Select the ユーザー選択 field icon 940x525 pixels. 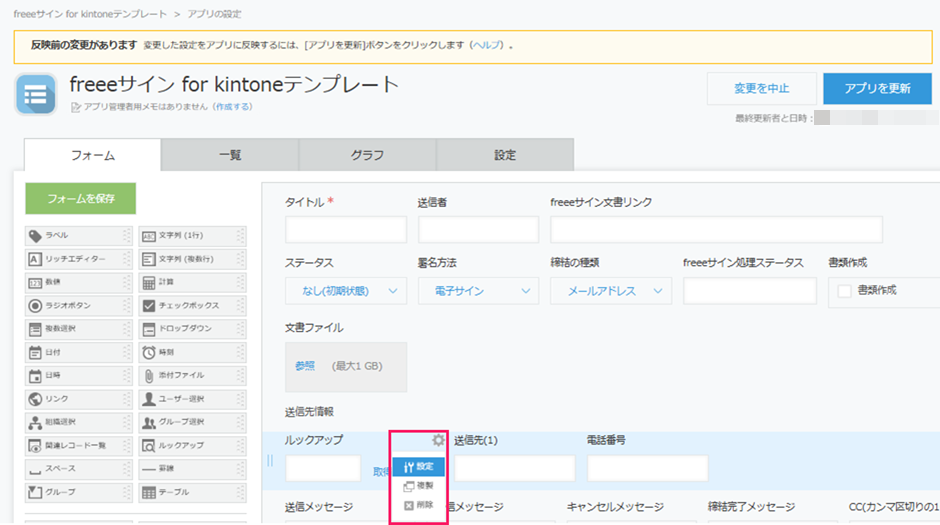[x=149, y=399]
